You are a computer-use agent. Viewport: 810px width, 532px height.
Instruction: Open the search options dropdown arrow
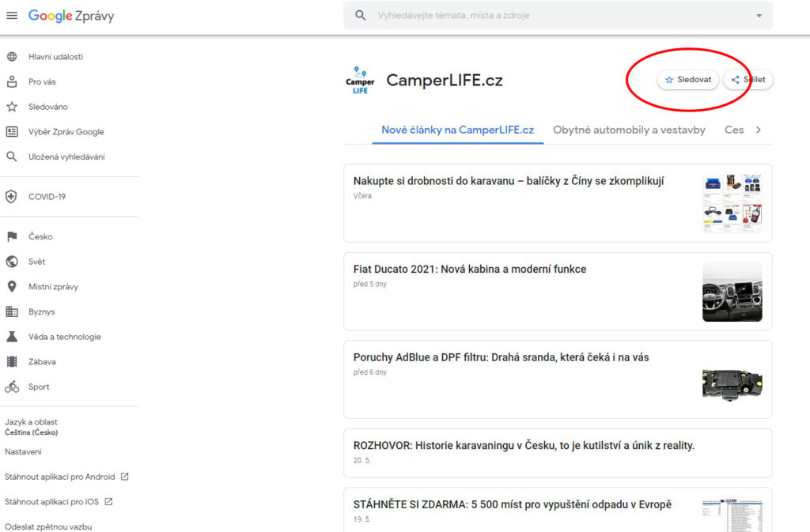coord(759,16)
